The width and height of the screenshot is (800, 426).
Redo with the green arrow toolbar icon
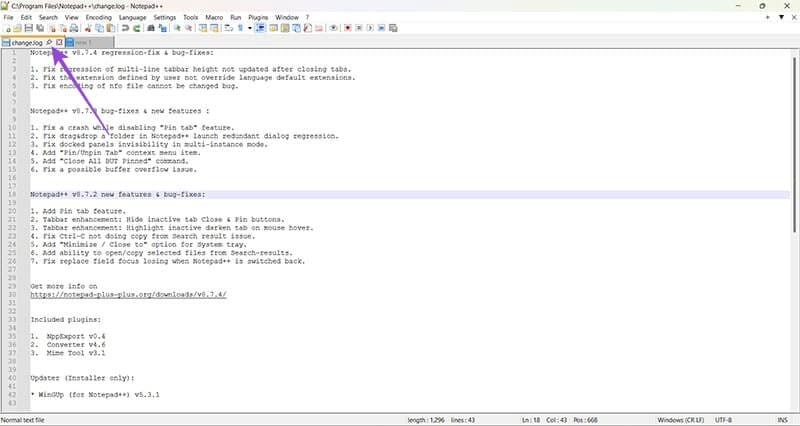click(136, 28)
